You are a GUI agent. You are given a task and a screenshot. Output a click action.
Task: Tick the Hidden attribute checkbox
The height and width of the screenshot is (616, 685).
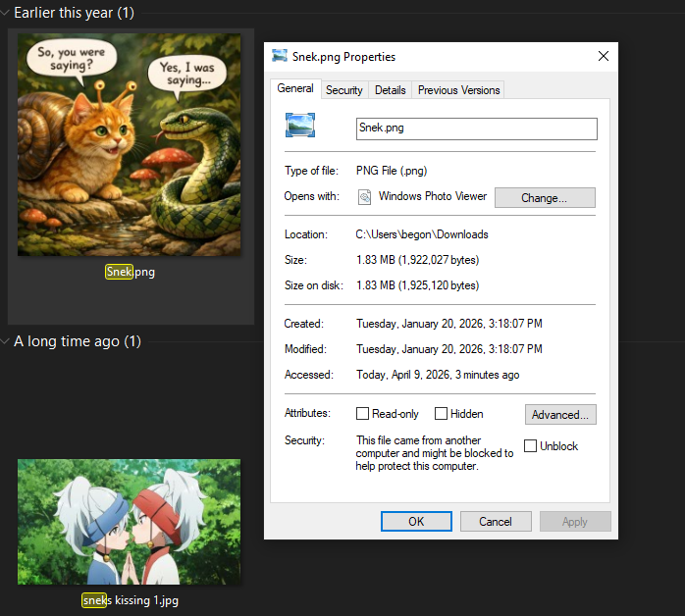[442, 413]
